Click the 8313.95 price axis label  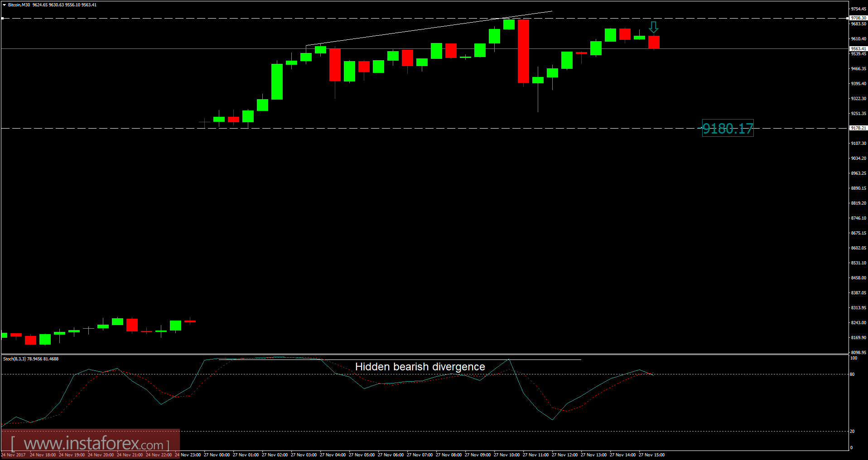point(858,308)
